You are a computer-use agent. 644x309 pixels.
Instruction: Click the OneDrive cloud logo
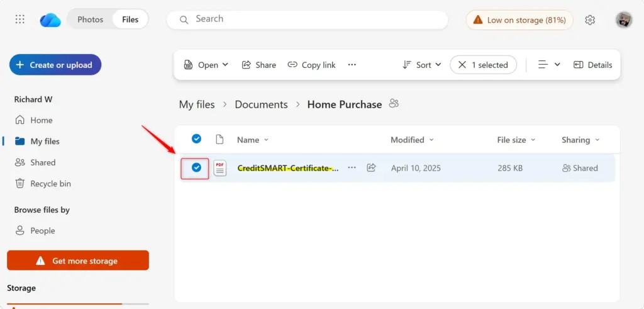[x=50, y=20]
